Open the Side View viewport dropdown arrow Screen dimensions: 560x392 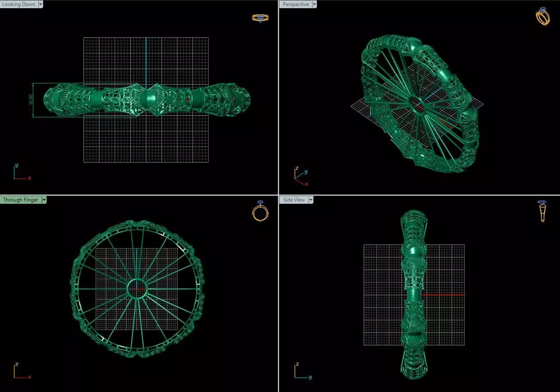(x=311, y=200)
